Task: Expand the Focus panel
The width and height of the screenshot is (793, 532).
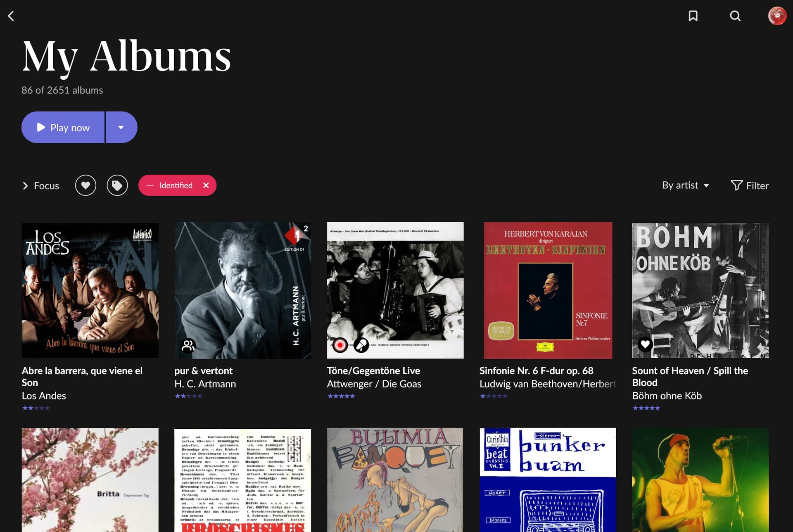Action: pyautogui.click(x=40, y=186)
